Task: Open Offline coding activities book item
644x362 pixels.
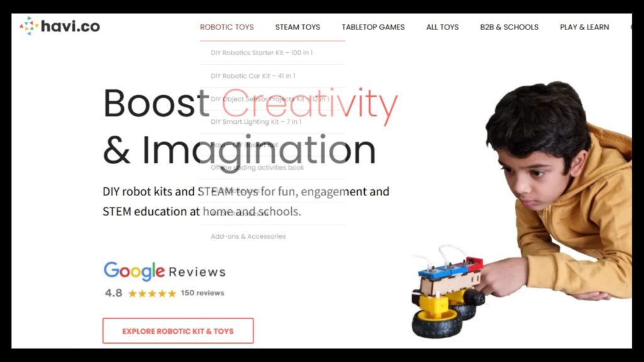Action: point(257,167)
